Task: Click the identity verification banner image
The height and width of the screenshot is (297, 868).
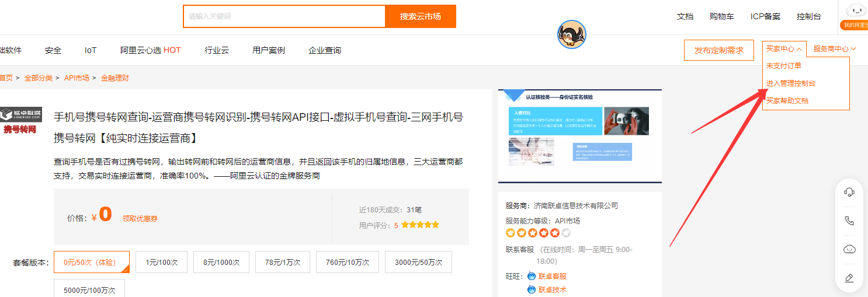Action: [x=579, y=136]
